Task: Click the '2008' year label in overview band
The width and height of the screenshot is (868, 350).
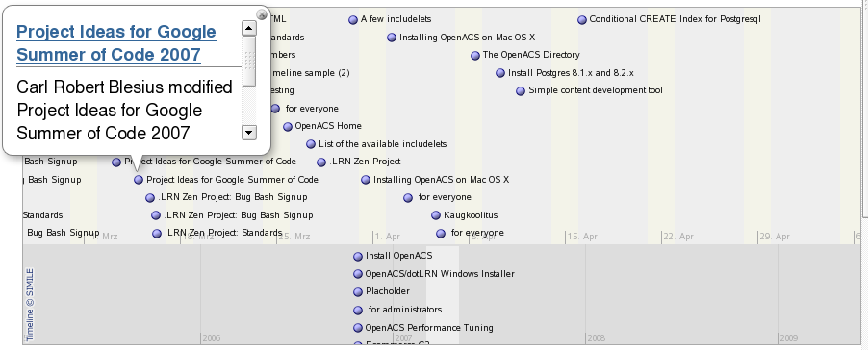Action: (x=597, y=337)
